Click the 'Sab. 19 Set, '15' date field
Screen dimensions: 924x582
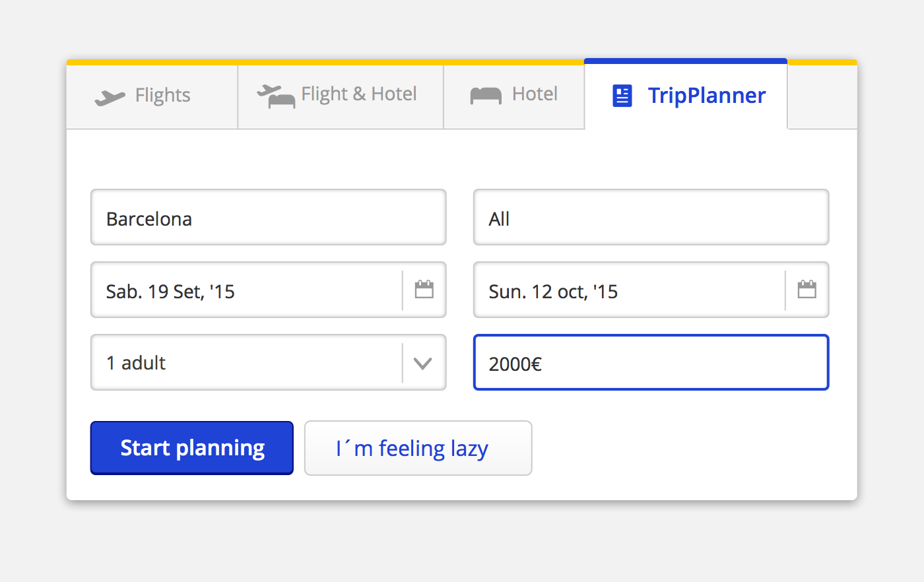pyautogui.click(x=246, y=290)
